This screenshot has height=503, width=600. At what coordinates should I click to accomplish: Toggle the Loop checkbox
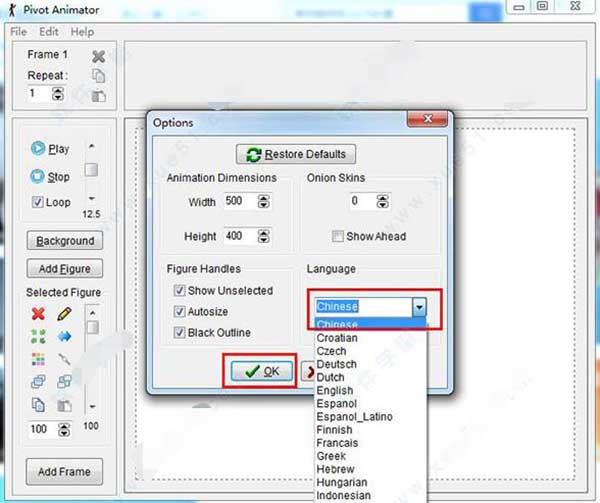pos(38,202)
